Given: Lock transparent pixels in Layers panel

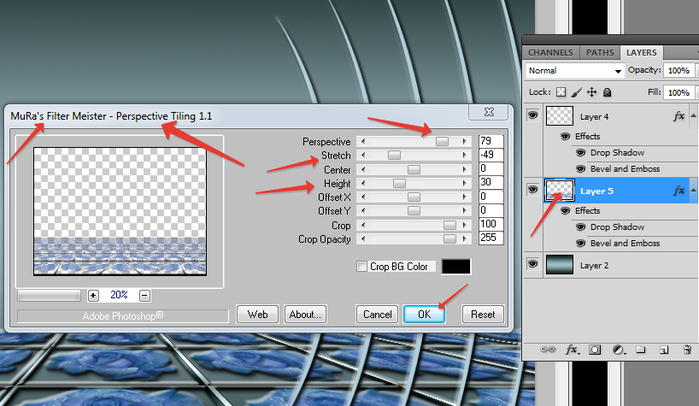Looking at the screenshot, I should click(561, 92).
